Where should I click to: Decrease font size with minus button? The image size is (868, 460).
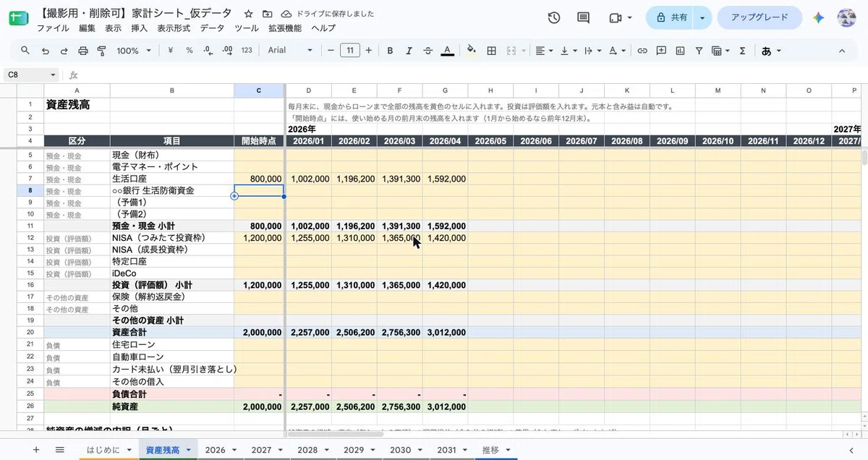[331, 51]
